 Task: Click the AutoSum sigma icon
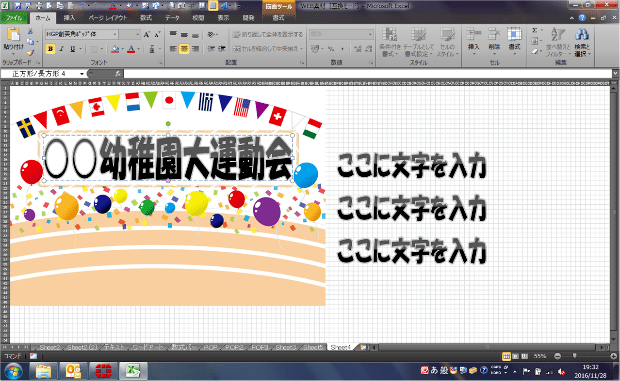click(535, 30)
